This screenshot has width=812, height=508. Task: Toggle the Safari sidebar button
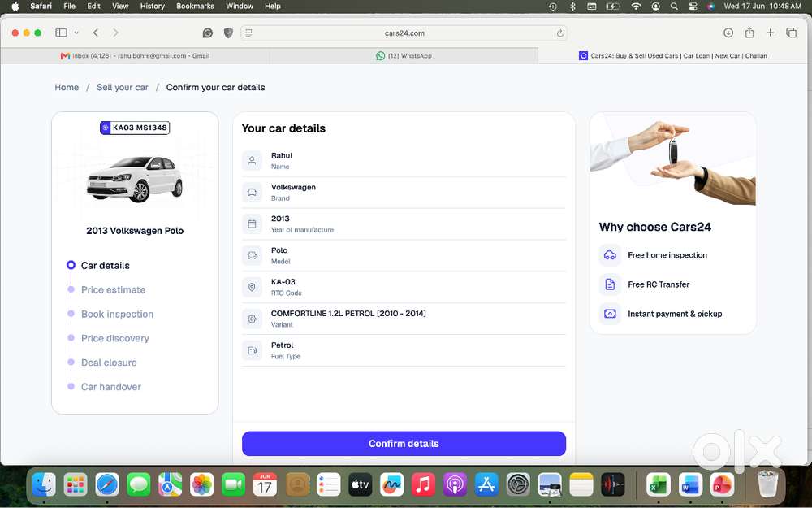click(x=61, y=33)
